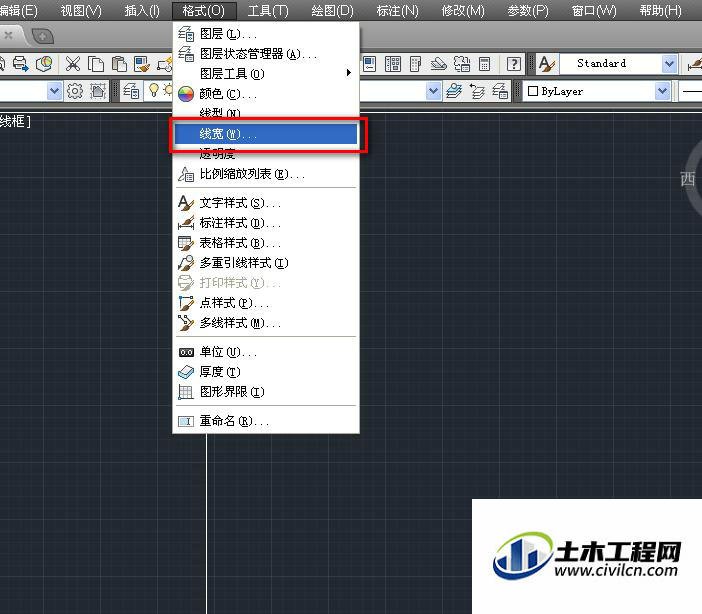Image resolution: width=702 pixels, height=614 pixels.
Task: Open the 编辑(E) menu
Action: pyautogui.click(x=18, y=10)
